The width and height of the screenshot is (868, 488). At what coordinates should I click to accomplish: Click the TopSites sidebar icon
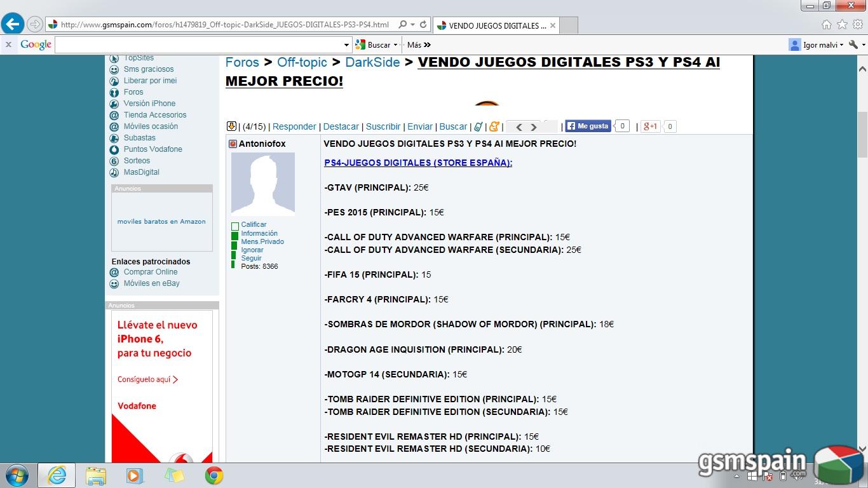click(114, 58)
